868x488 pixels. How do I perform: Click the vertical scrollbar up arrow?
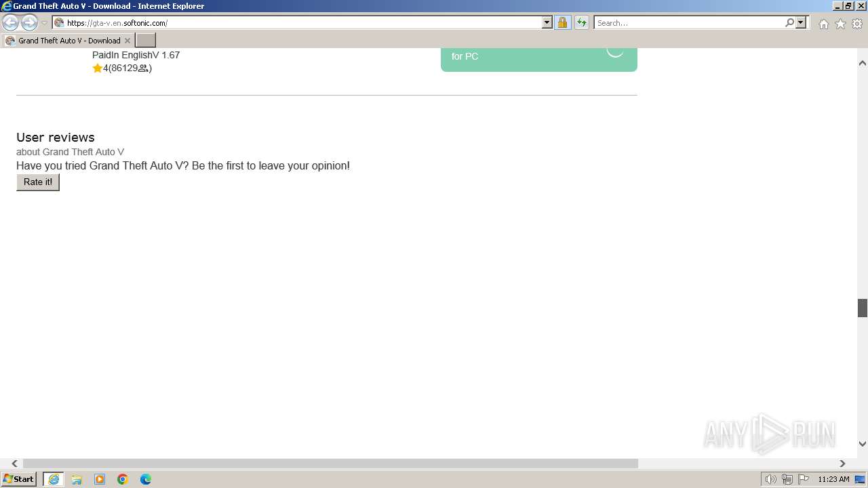tap(863, 63)
